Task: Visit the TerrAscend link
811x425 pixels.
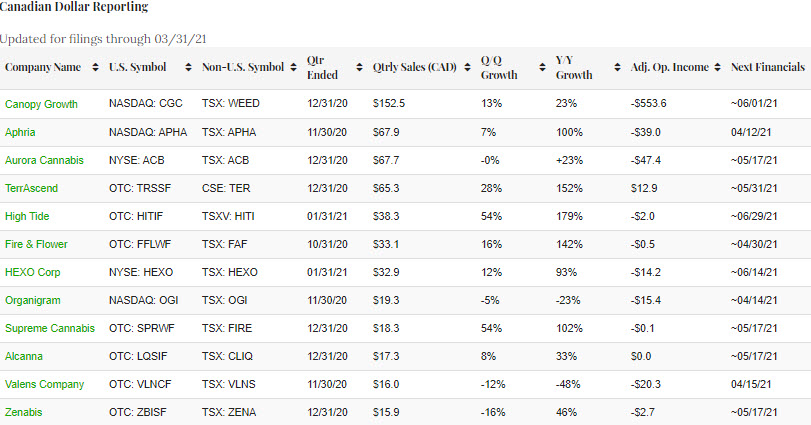Action: pos(33,188)
